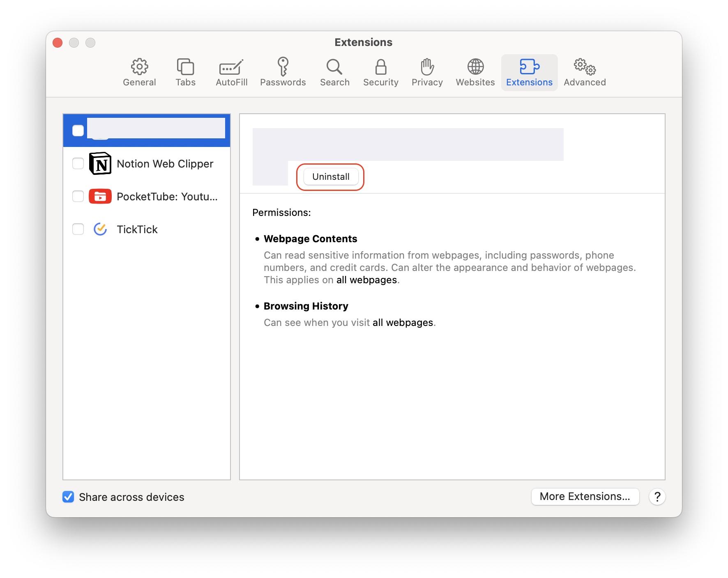
Task: Click the Permissions: label
Action: 281,213
